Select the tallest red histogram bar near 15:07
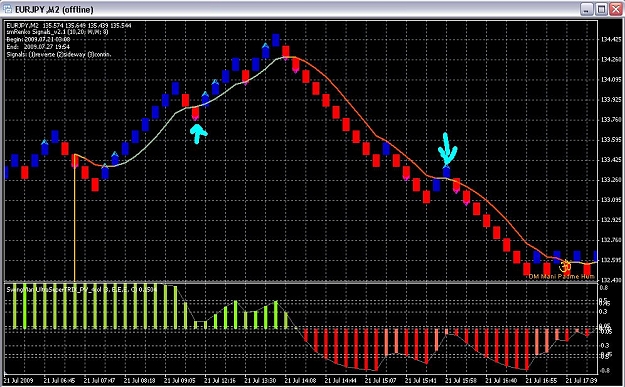The image size is (625, 387). 376,350
